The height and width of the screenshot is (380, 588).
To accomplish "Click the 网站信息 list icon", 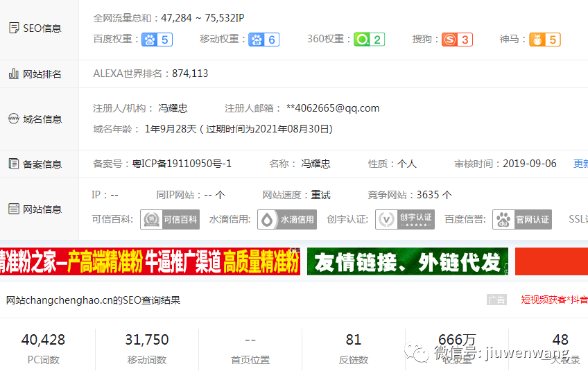I will coord(14,209).
